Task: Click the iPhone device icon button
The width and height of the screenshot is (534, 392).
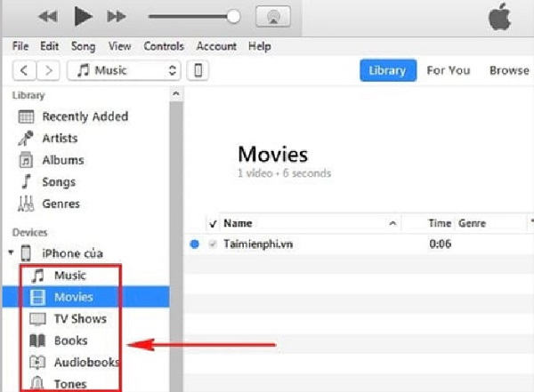Action: [x=200, y=70]
